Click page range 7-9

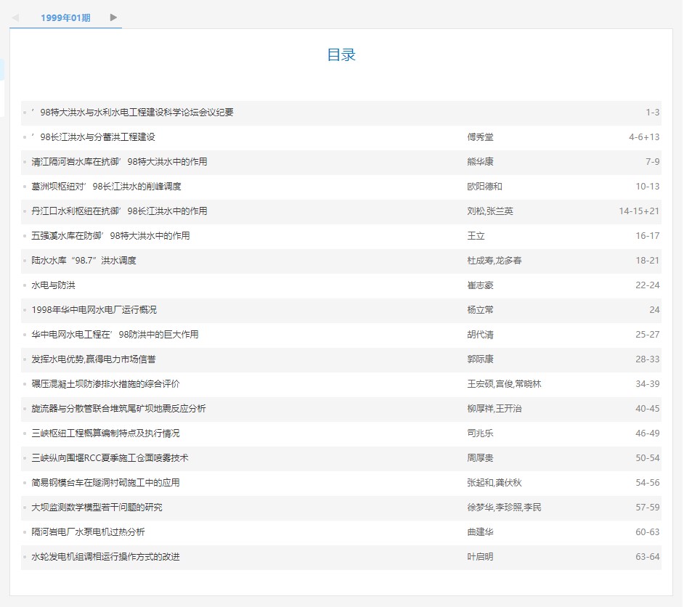653,162
